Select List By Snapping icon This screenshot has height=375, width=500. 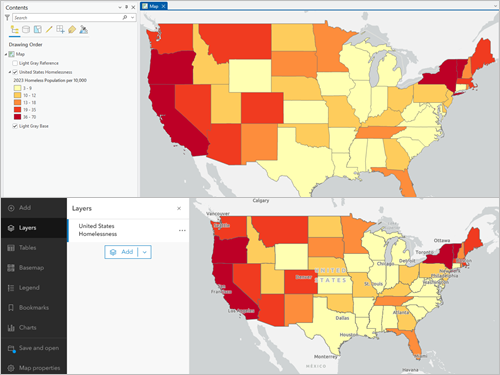click(60, 30)
